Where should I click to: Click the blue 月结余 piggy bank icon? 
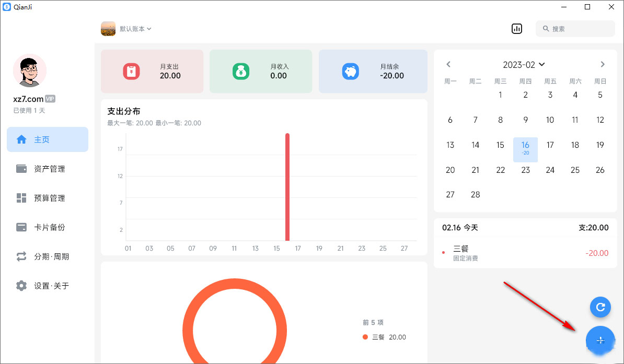(351, 72)
